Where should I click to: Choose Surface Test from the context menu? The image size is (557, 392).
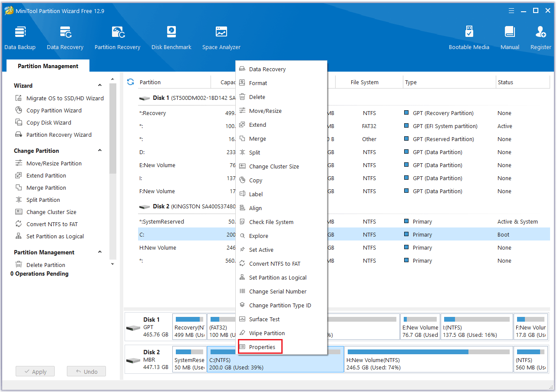pyautogui.click(x=281, y=319)
